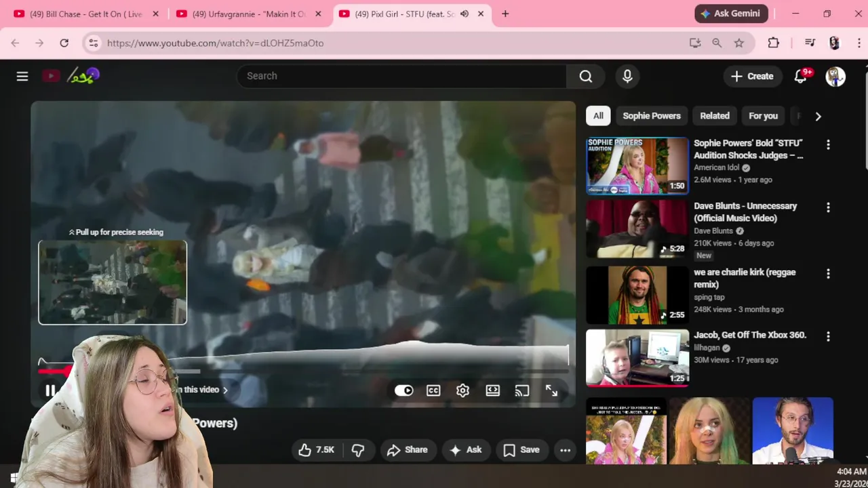Dislike this video
The width and height of the screenshot is (868, 488).
358,450
